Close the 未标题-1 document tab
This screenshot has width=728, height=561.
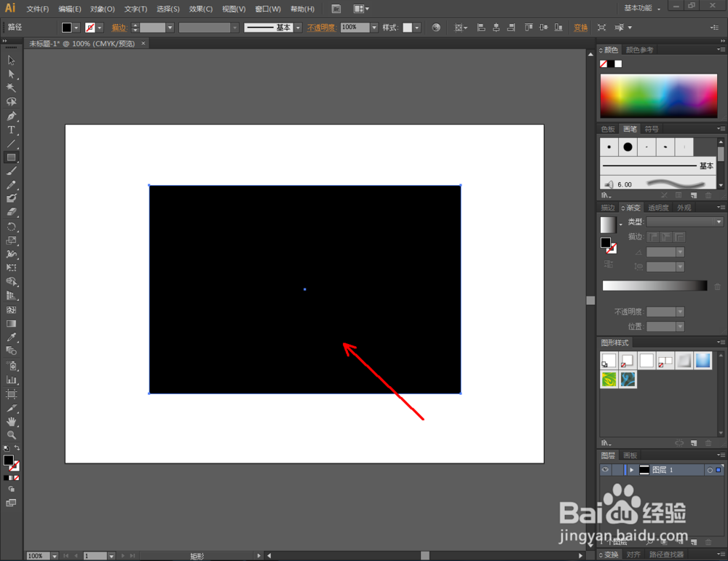coord(143,43)
